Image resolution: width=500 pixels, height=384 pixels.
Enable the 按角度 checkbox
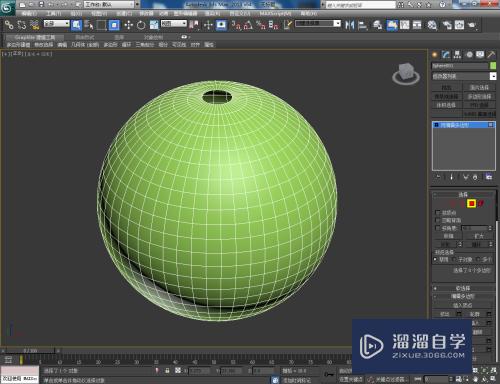point(438,228)
